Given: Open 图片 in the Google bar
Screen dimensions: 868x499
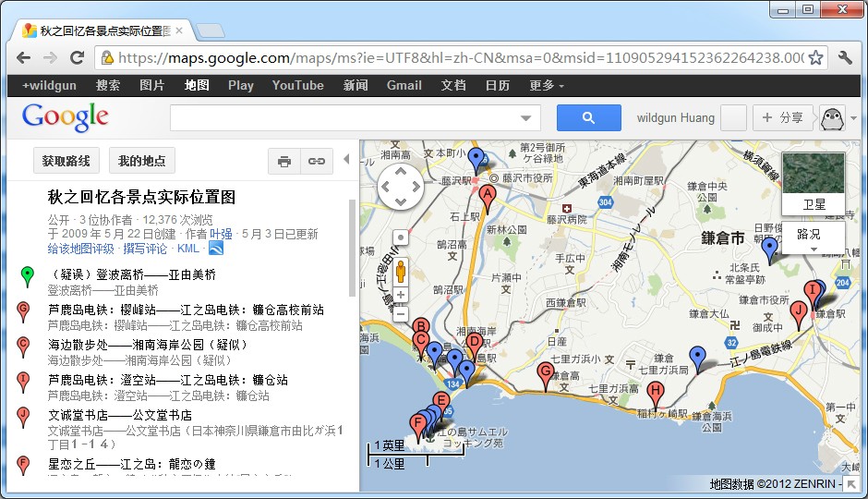Looking at the screenshot, I should click(x=151, y=85).
